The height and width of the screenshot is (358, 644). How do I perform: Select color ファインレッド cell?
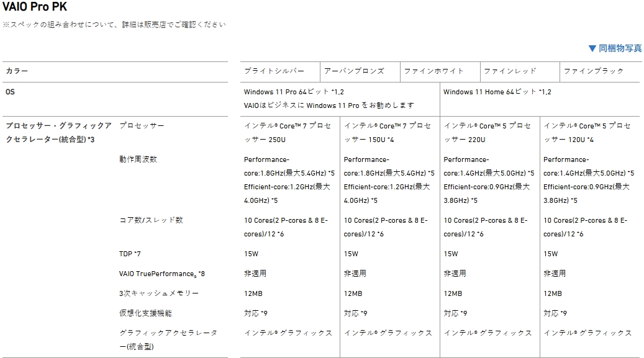pyautogui.click(x=520, y=71)
